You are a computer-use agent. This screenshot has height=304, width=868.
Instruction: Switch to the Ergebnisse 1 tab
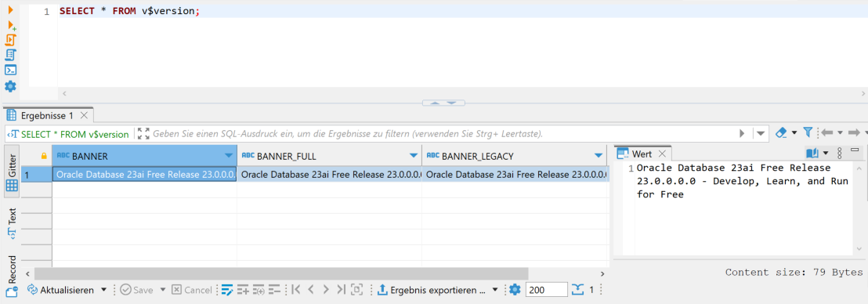pos(47,116)
